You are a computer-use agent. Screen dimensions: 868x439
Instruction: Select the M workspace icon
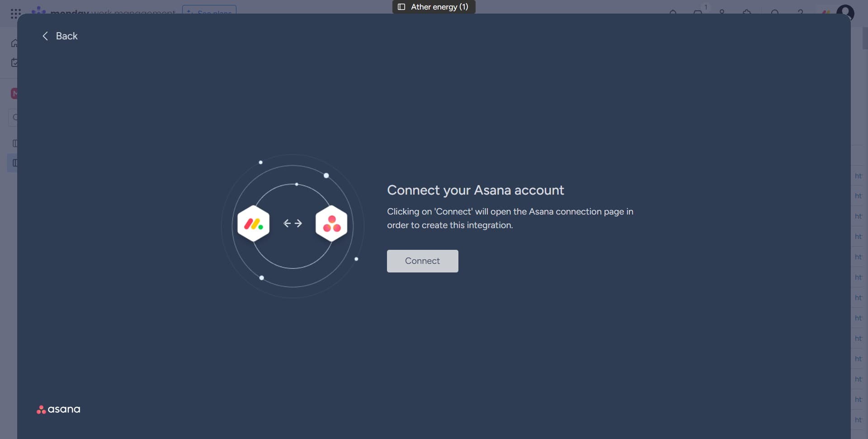(x=15, y=93)
